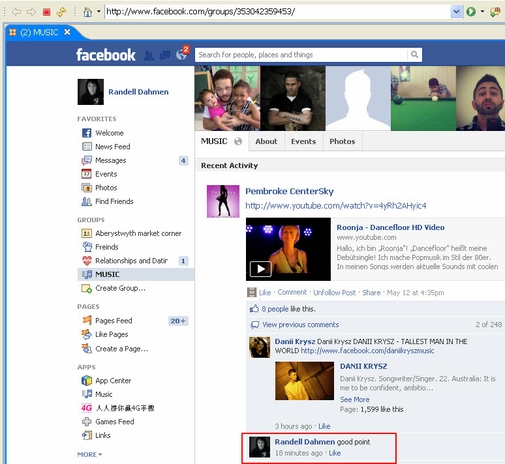505x464 pixels.
Task: Open News Feed in sidebar
Action: (x=113, y=147)
